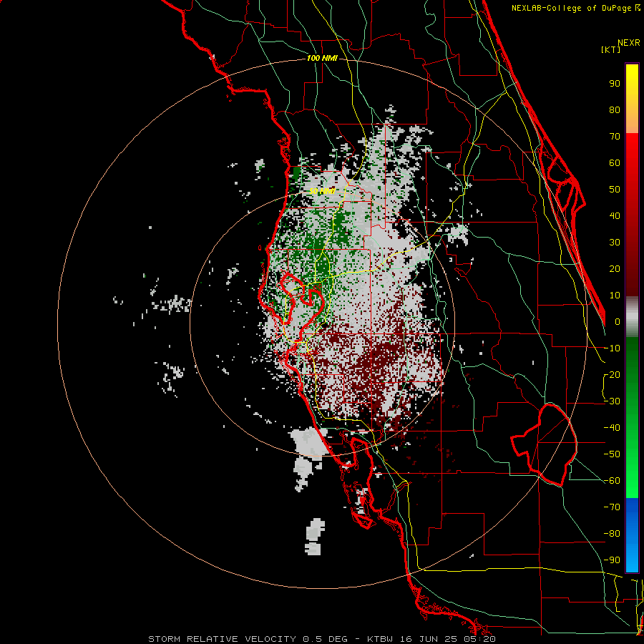Click the blue bottom segment of the velocity scale

point(632,536)
